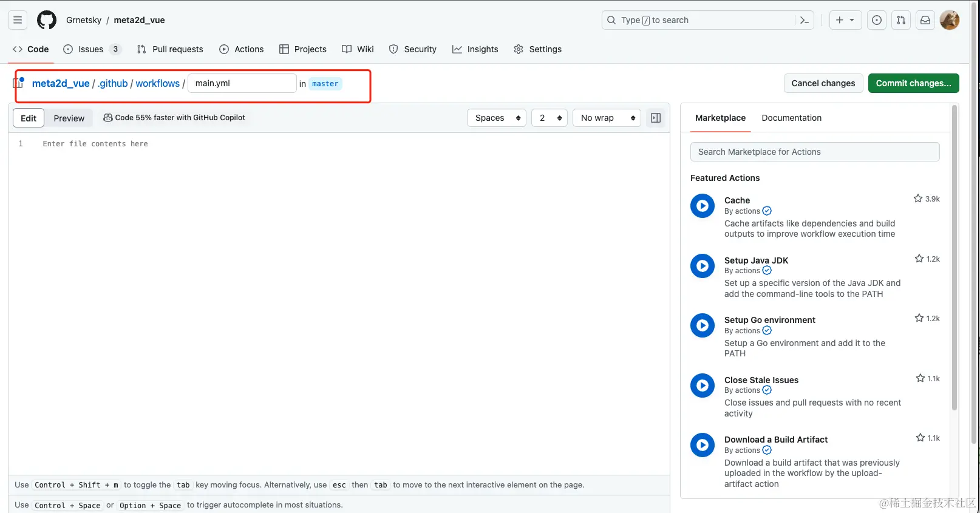Click the Download a Build Artifact star count

928,438
